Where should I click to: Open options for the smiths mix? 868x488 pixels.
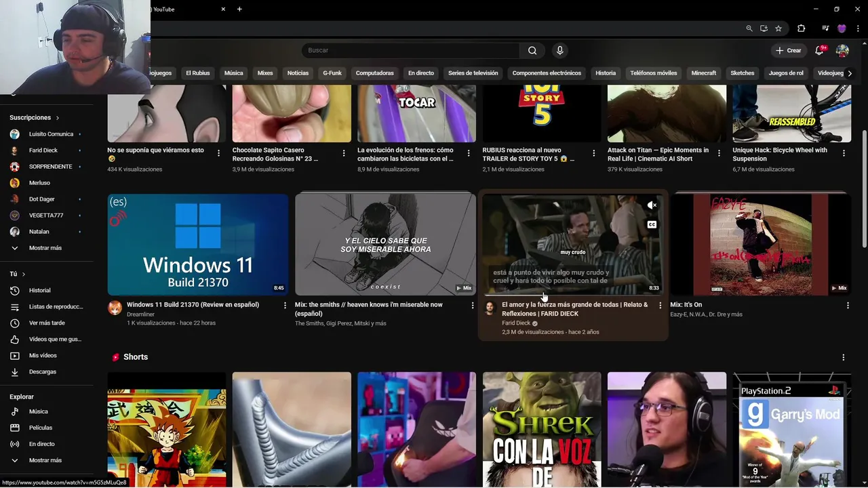(473, 306)
